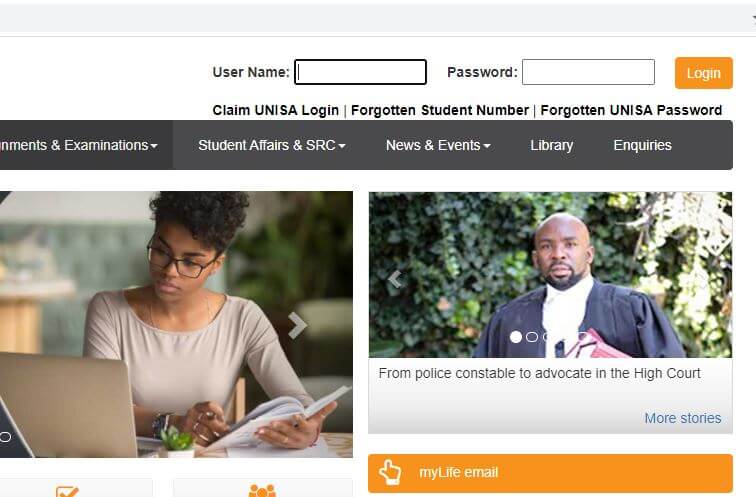The width and height of the screenshot is (756, 497).
Task: Open the Library menu item
Action: 552,145
